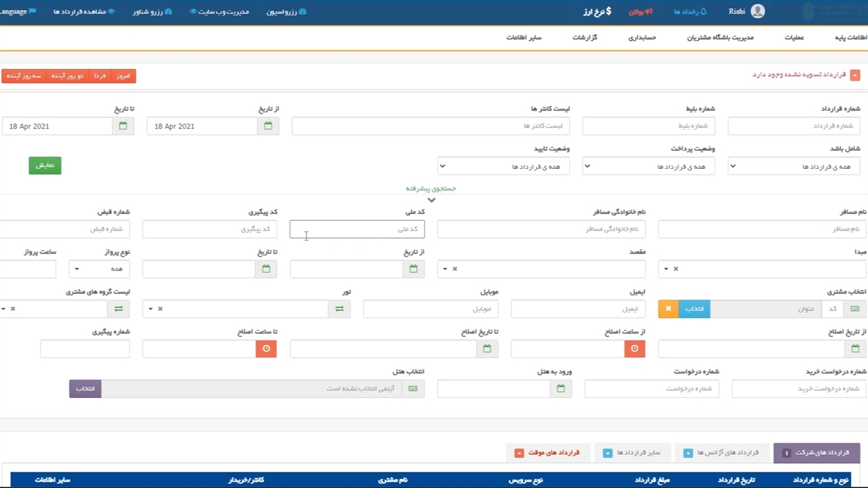Image resolution: width=868 pixels, height=488 pixels.
Task: Click فردا quick date button
Action: pos(100,76)
